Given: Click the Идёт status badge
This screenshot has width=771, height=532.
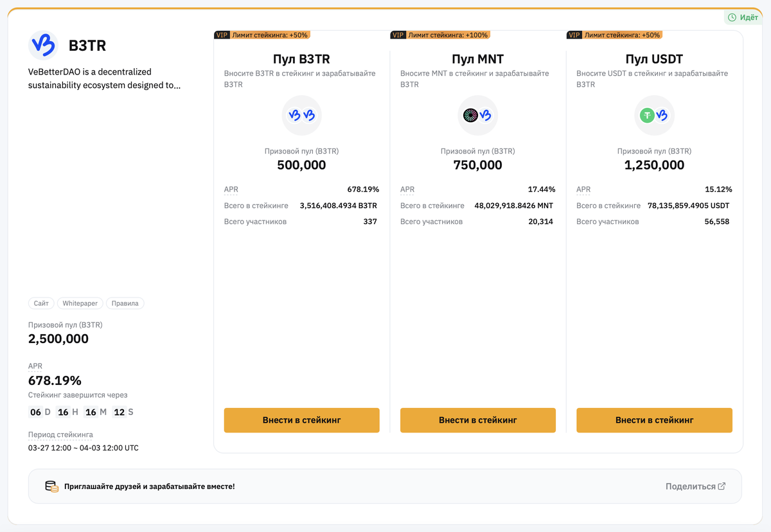Looking at the screenshot, I should point(742,17).
